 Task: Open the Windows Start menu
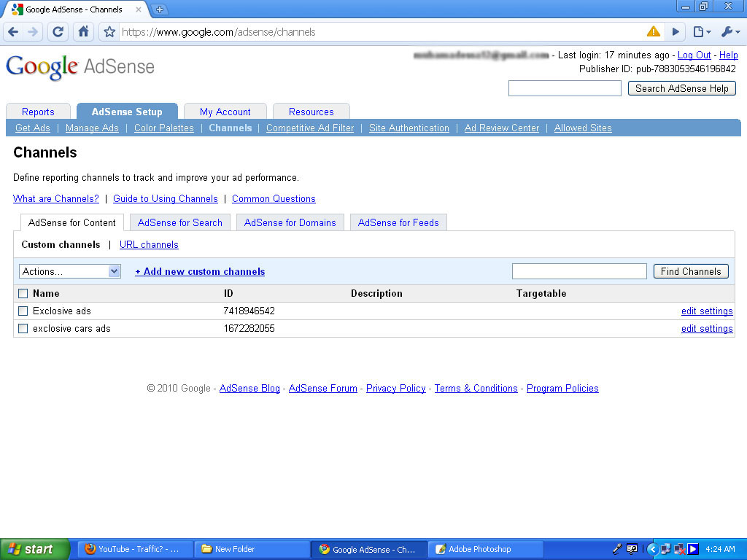(34, 549)
